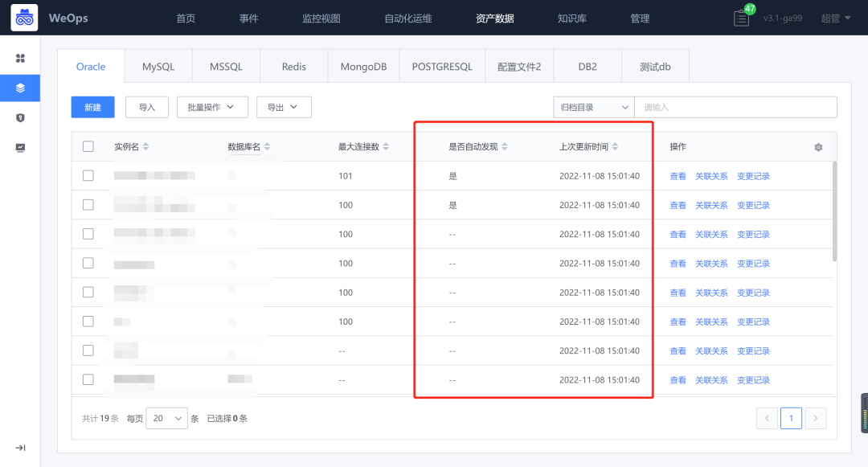Switch to the MySQL tab
868x467 pixels.
point(158,67)
